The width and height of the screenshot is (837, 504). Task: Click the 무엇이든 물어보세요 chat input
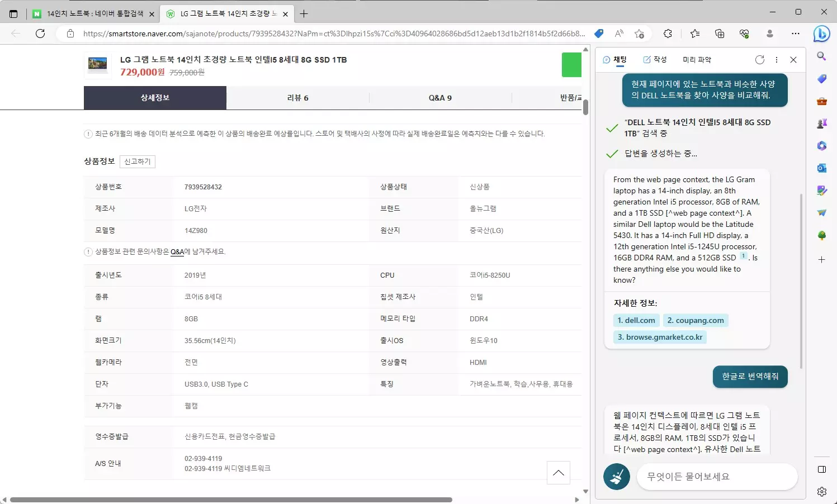tap(717, 477)
